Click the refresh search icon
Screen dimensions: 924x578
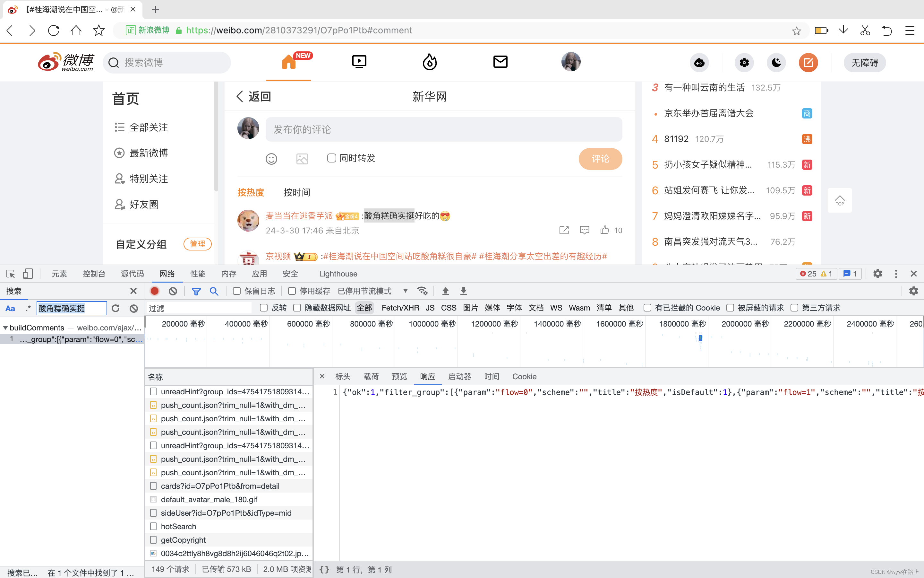point(115,308)
